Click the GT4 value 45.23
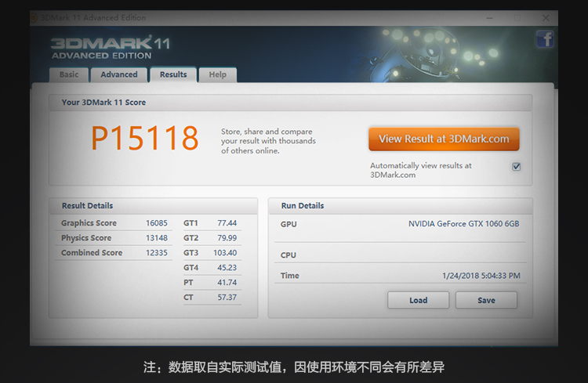This screenshot has width=588, height=383. pyautogui.click(x=227, y=268)
